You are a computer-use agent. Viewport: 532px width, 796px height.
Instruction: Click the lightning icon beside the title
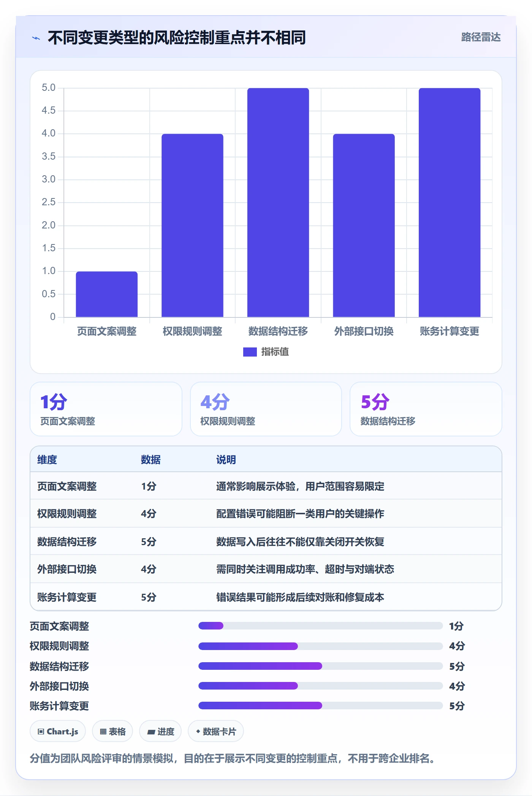36,38
